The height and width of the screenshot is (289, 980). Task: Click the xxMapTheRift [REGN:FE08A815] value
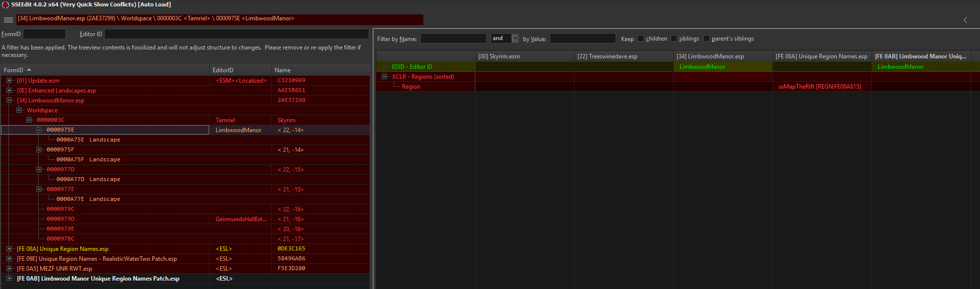819,87
